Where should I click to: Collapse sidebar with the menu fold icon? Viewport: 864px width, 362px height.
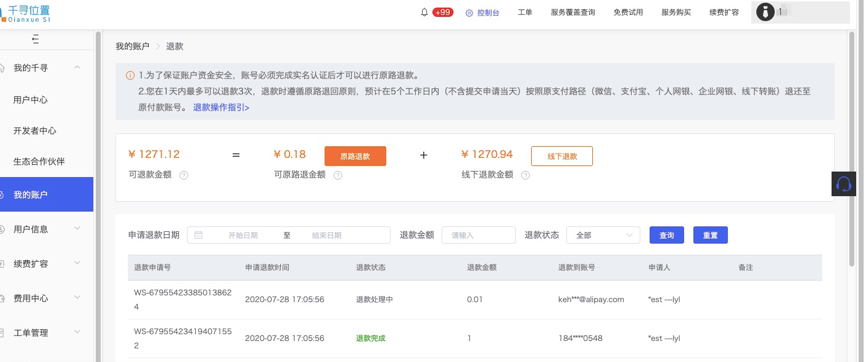tap(35, 39)
